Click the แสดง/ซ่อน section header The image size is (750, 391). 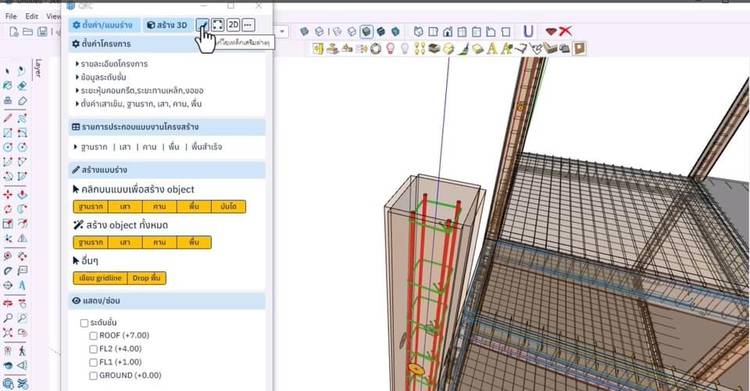point(167,301)
